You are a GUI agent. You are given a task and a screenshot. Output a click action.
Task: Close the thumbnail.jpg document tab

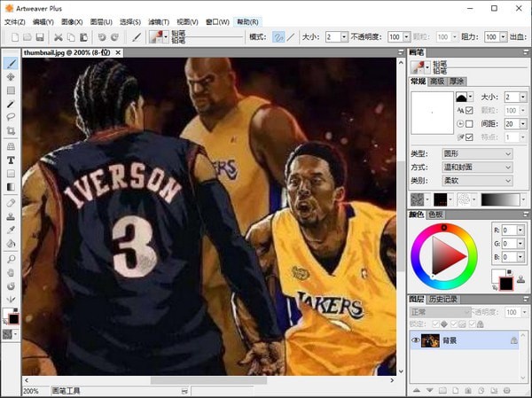[x=116, y=52]
